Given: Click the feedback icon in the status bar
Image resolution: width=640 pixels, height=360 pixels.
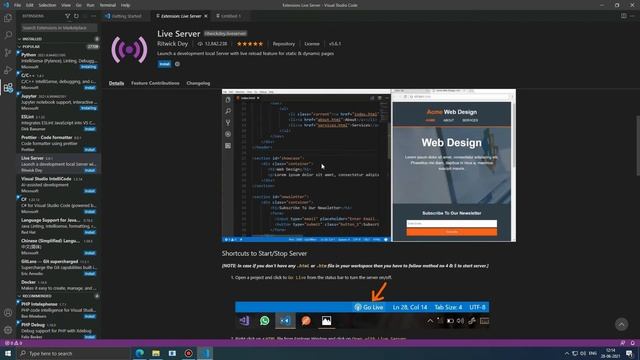Looking at the screenshot, I should click(x=622, y=343).
